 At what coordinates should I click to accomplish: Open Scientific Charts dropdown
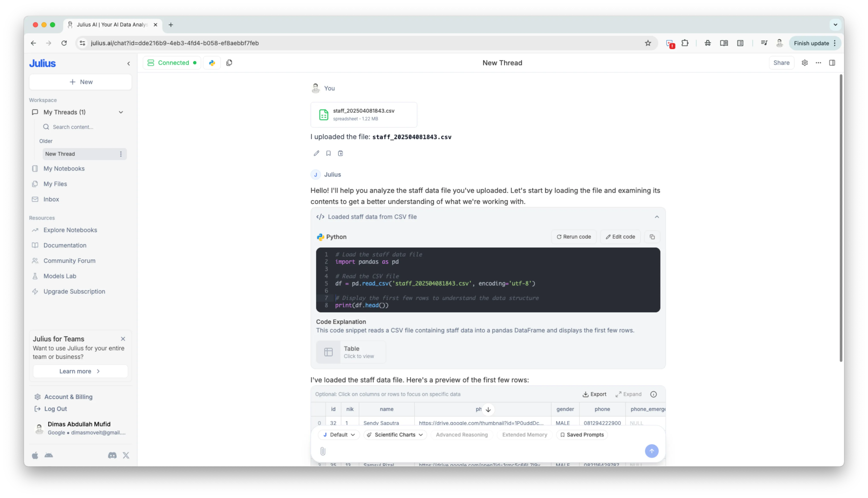coord(395,435)
